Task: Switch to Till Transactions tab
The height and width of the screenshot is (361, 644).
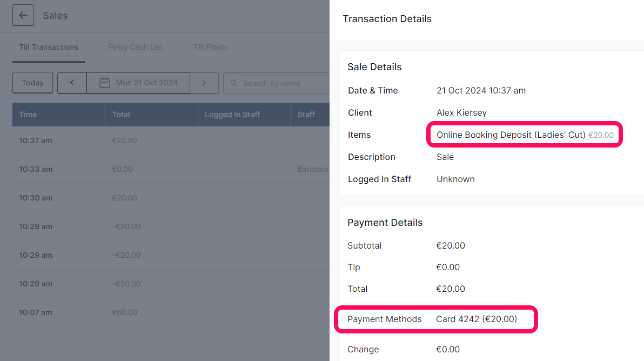Action: pos(49,47)
